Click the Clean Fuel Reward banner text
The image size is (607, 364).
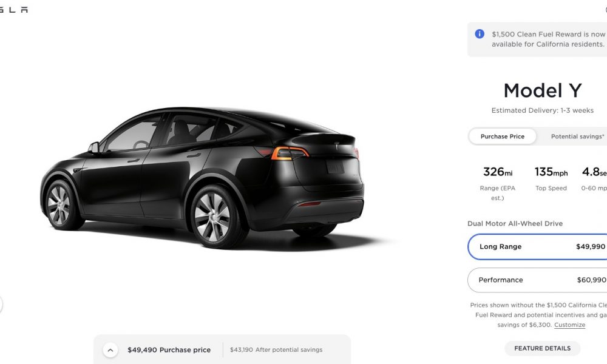click(548, 39)
